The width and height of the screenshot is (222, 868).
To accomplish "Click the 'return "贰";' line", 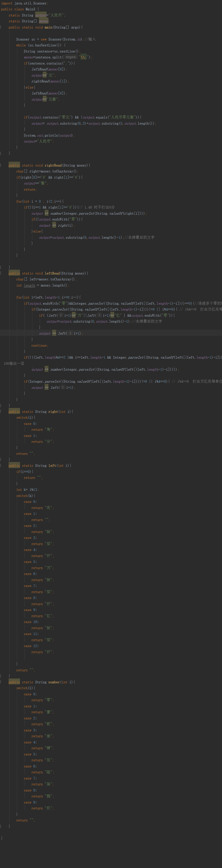I will pyautogui.click(x=43, y=724).
